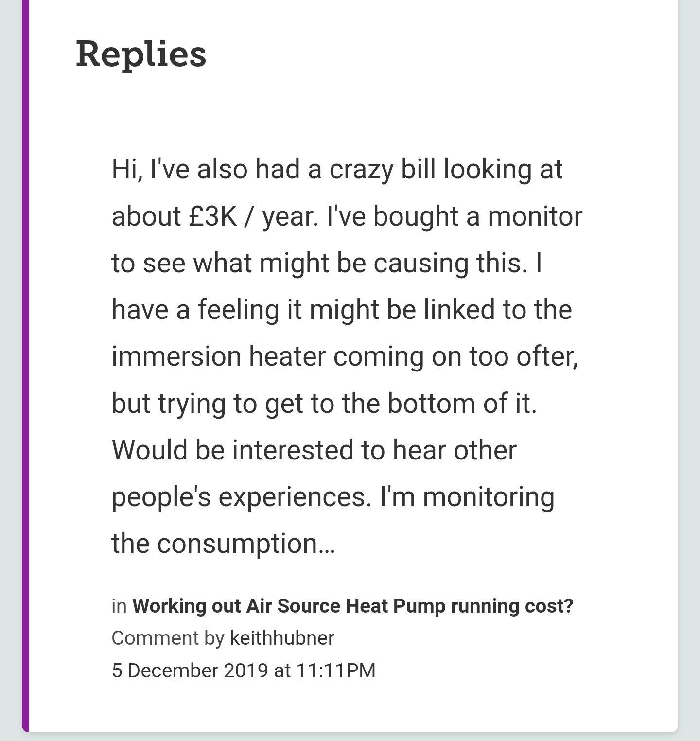700x741 pixels.
Task: Click the line 'Would be interested to hear other'
Action: click(314, 450)
